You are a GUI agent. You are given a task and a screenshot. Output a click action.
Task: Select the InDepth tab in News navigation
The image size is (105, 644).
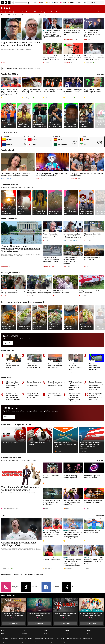tap(44, 12)
